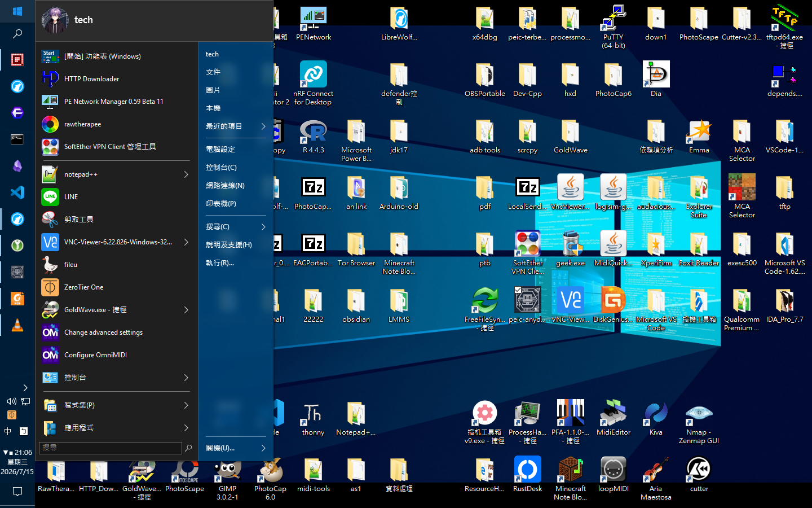The width and height of the screenshot is (812, 508).
Task: Open the VLC cone on the taskbar
Action: pos(17,325)
